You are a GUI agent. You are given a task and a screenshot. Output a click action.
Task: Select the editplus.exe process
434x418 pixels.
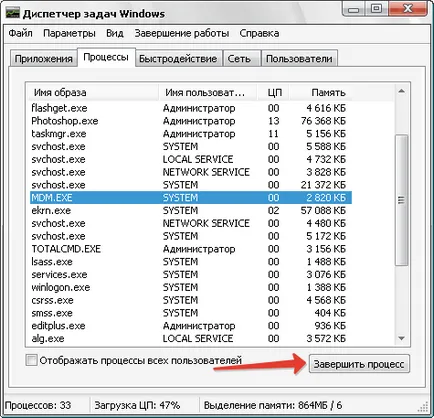tap(191, 326)
